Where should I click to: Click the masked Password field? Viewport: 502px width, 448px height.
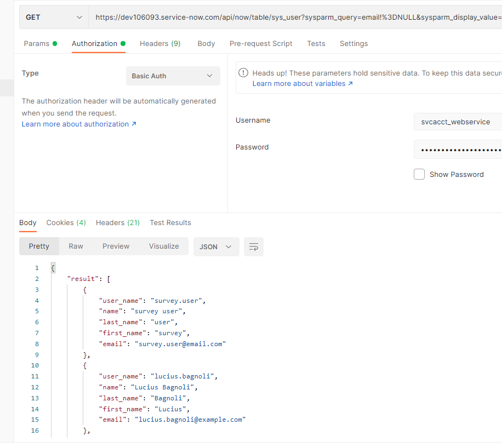click(458, 150)
